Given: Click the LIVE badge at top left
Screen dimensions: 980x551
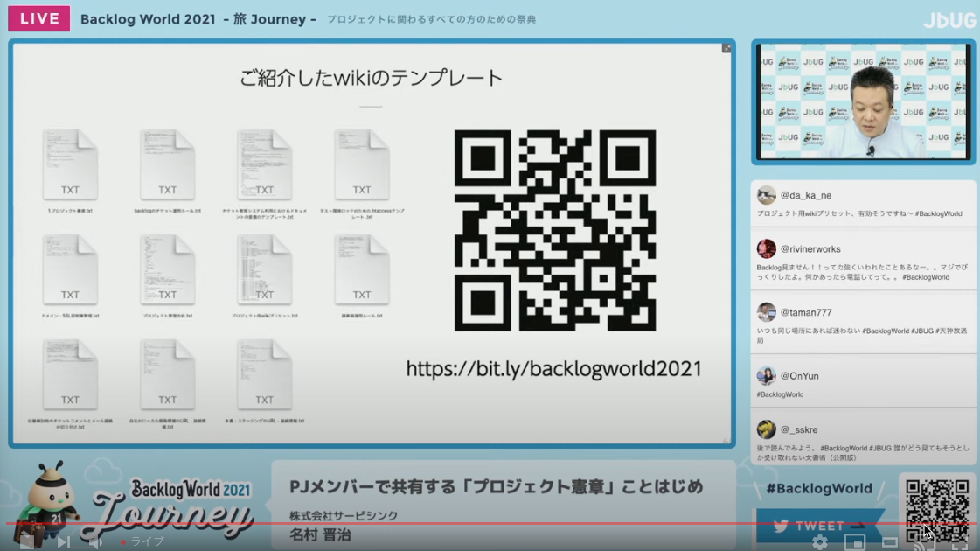Looking at the screenshot, I should point(38,18).
